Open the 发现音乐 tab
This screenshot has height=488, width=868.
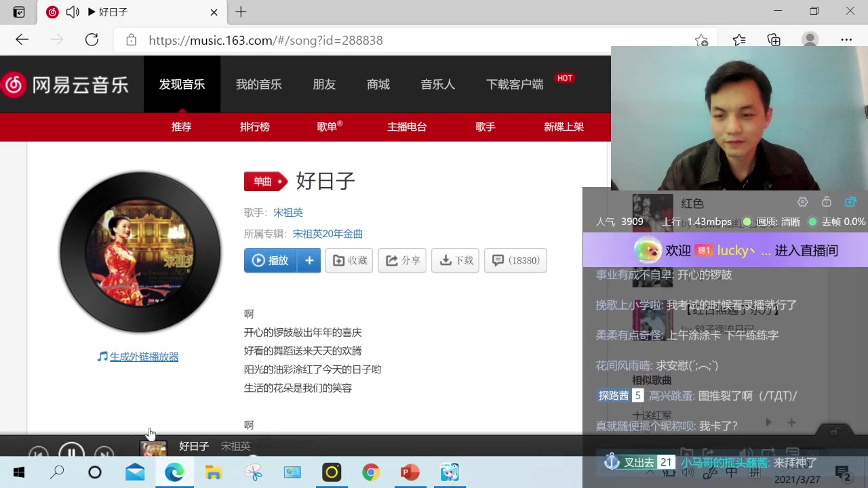pyautogui.click(x=182, y=84)
